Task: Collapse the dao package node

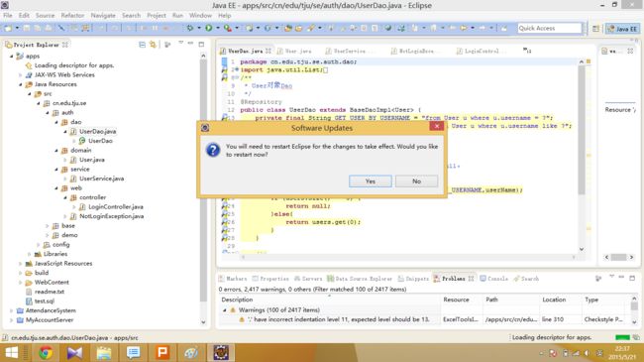Action: point(56,122)
